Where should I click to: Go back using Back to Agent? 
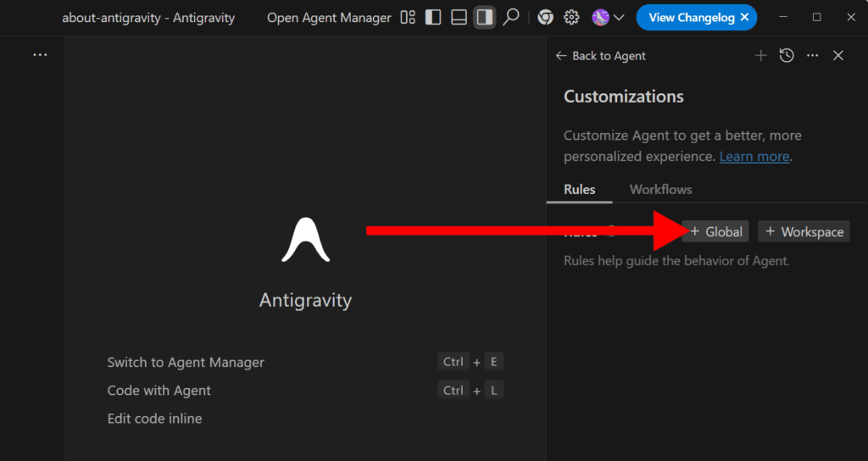click(600, 56)
